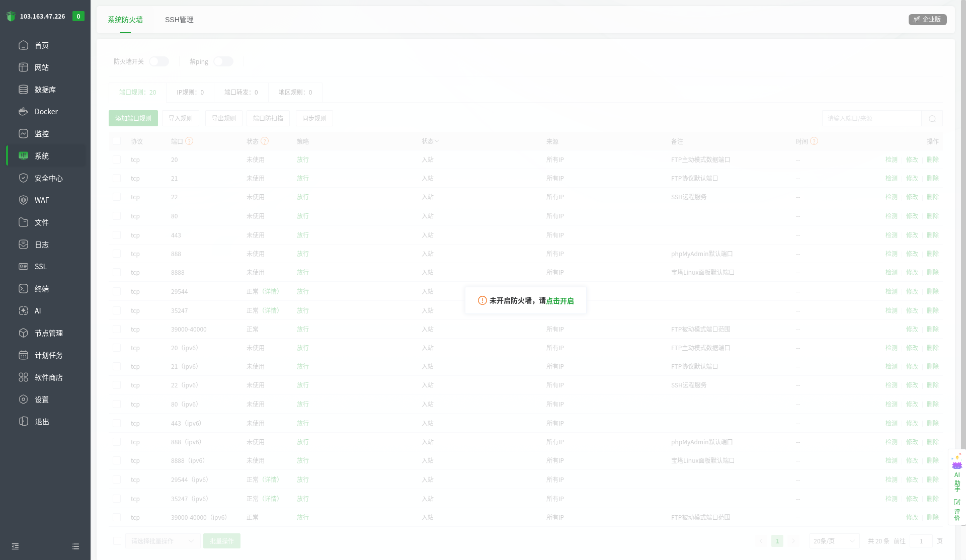Viewport: 966px width, 560px height.
Task: Open the 首页 home icon in sidebar
Action: point(23,45)
